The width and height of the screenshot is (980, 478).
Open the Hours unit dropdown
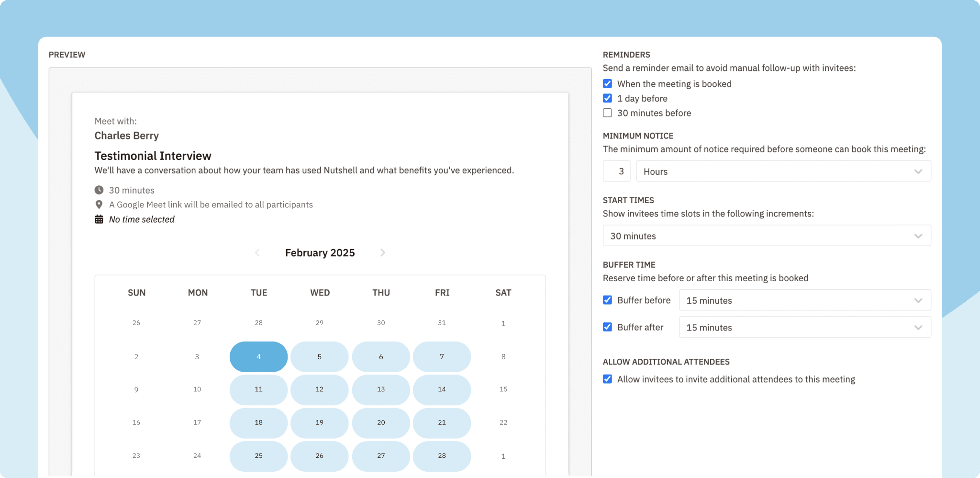[x=783, y=171]
